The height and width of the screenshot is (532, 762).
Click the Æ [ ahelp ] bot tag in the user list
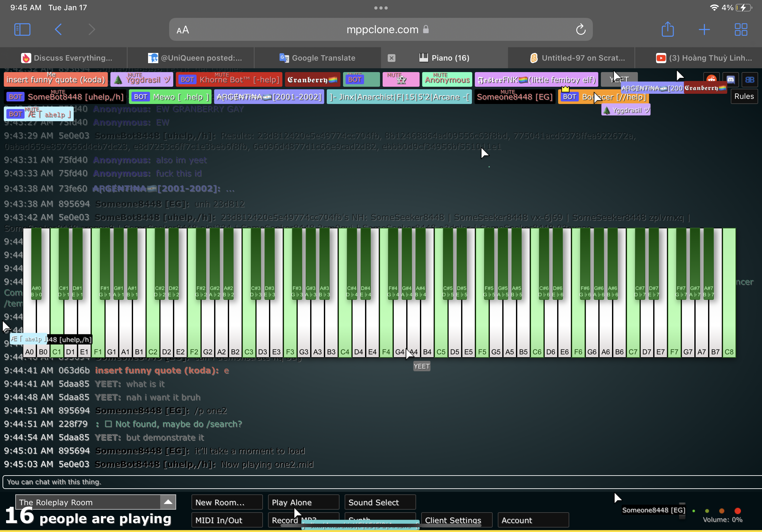[39, 114]
